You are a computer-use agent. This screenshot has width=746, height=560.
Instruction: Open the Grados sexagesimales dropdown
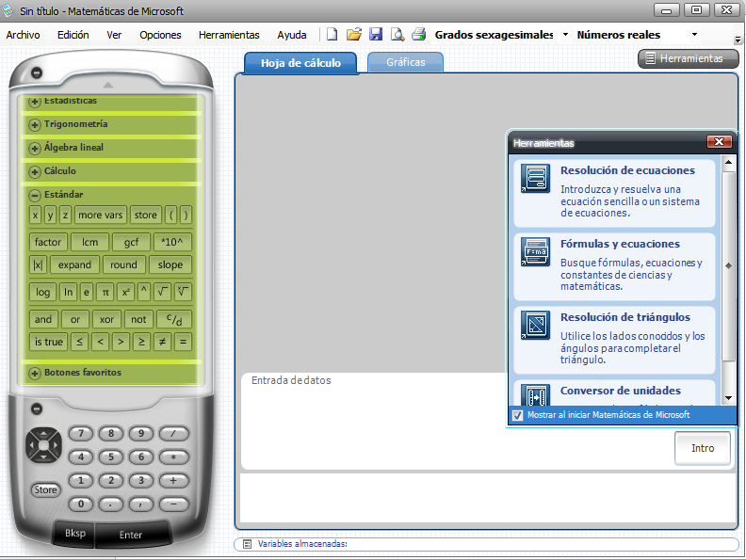coord(565,34)
